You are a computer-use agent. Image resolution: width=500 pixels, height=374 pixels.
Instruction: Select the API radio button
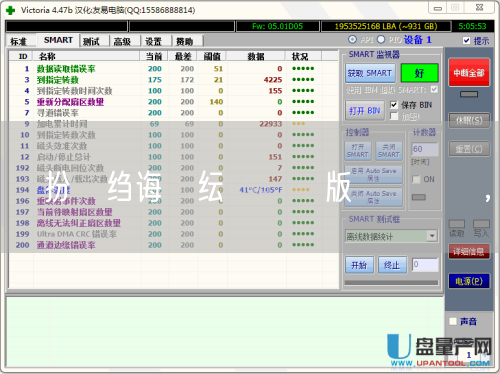tap(352, 39)
